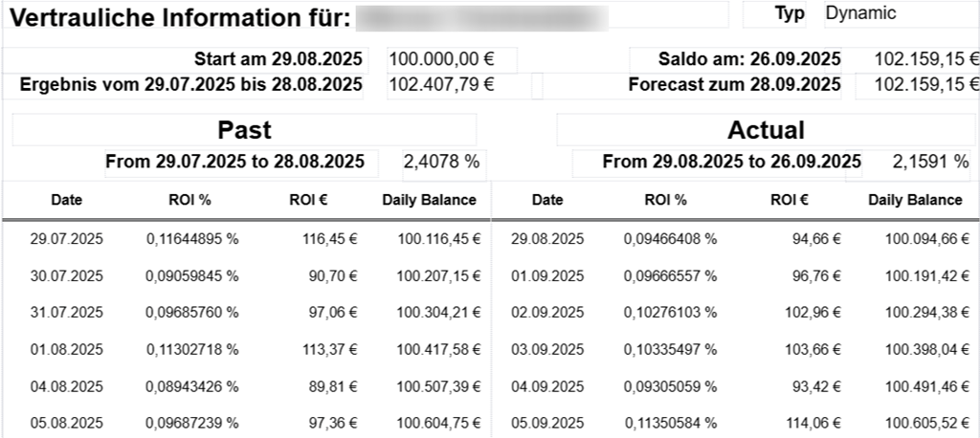Select the "Saldo am: 26.09.2025" label

736,59
